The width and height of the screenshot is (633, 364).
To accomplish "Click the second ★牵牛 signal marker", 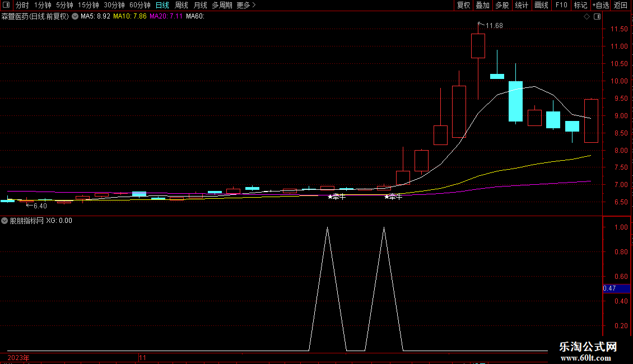I will (393, 197).
